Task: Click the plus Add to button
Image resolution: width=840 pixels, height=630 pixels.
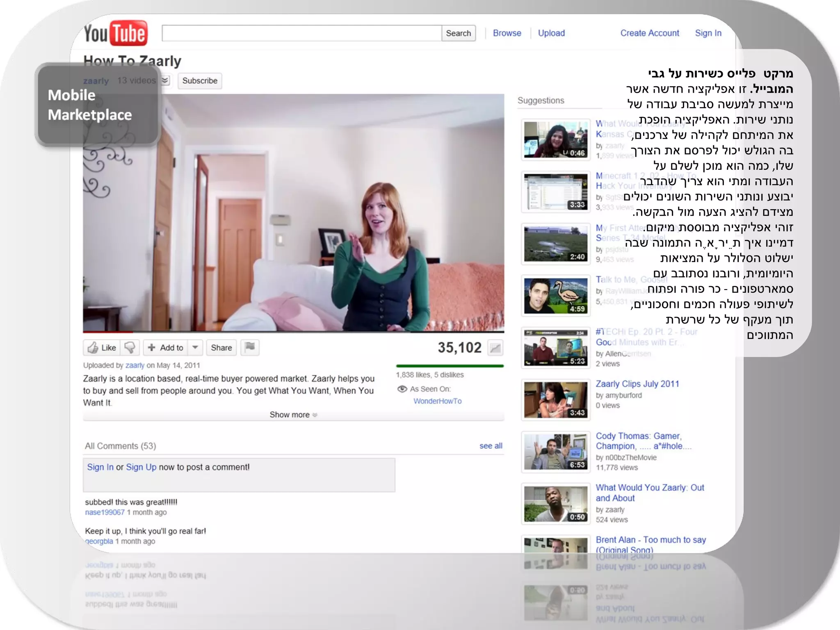Action: click(166, 347)
